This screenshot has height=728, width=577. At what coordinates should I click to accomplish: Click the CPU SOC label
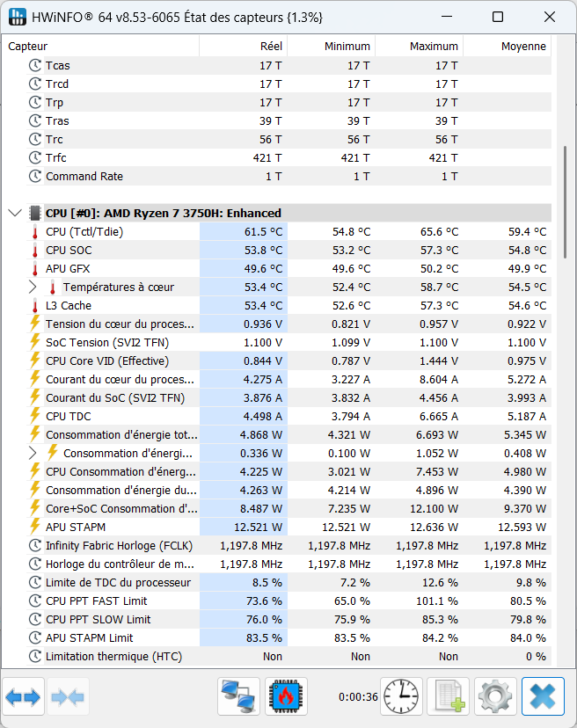[69, 251]
